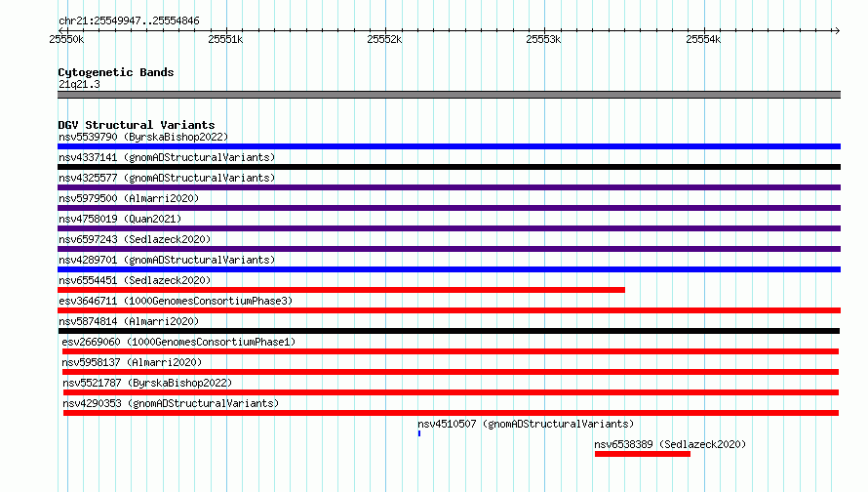The width and height of the screenshot is (868, 492).
Task: Select the blue bar under nsv4289701
Action: [449, 269]
